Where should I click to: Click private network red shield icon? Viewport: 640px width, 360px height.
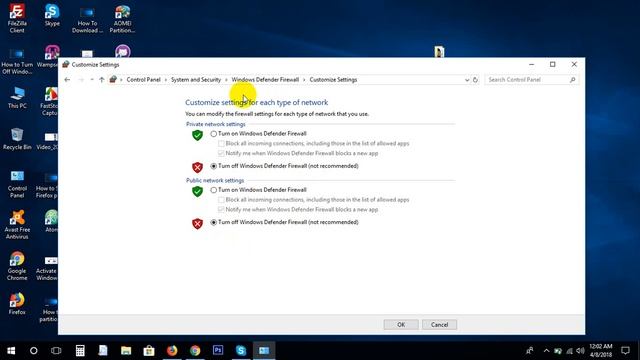(198, 167)
